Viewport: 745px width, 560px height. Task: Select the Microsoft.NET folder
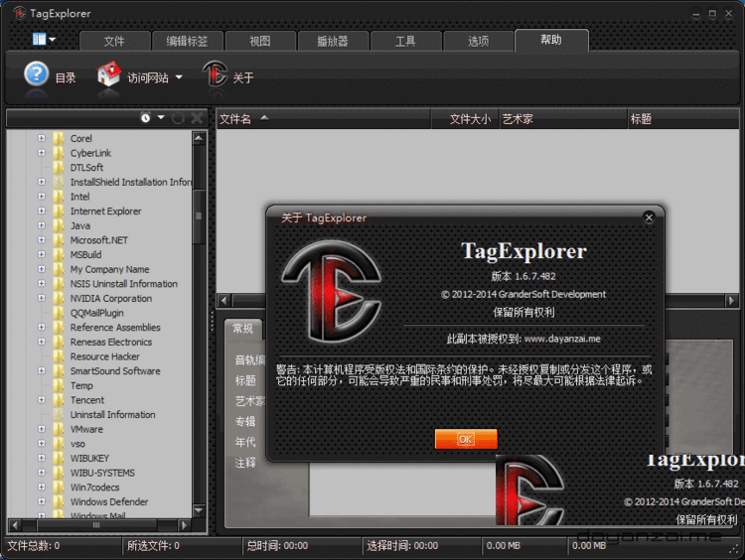(98, 240)
